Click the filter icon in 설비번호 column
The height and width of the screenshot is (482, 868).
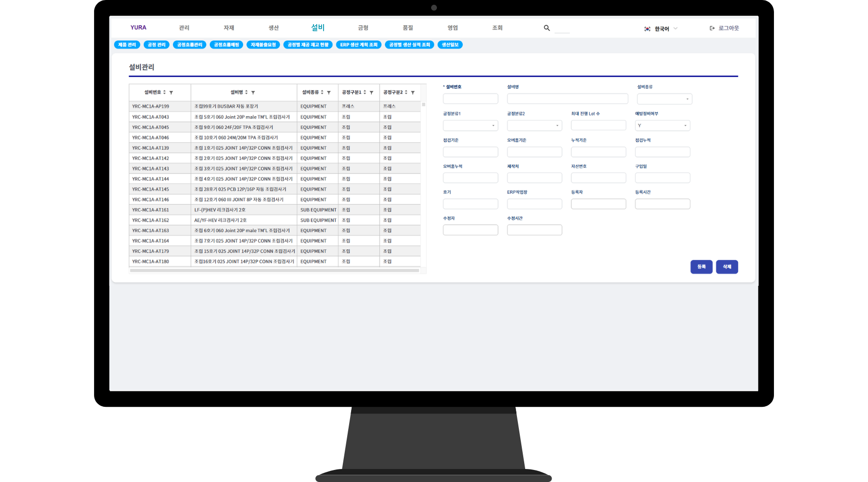[x=171, y=93]
